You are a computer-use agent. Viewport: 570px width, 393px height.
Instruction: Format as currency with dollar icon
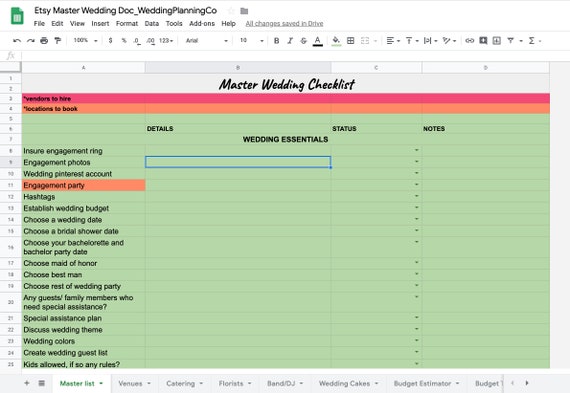pyautogui.click(x=110, y=41)
